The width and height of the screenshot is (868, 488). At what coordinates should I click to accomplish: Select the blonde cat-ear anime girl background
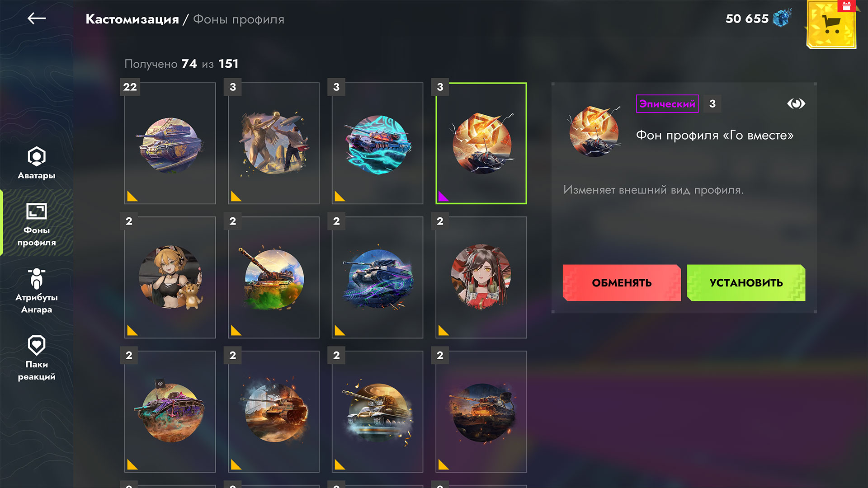[x=170, y=277]
